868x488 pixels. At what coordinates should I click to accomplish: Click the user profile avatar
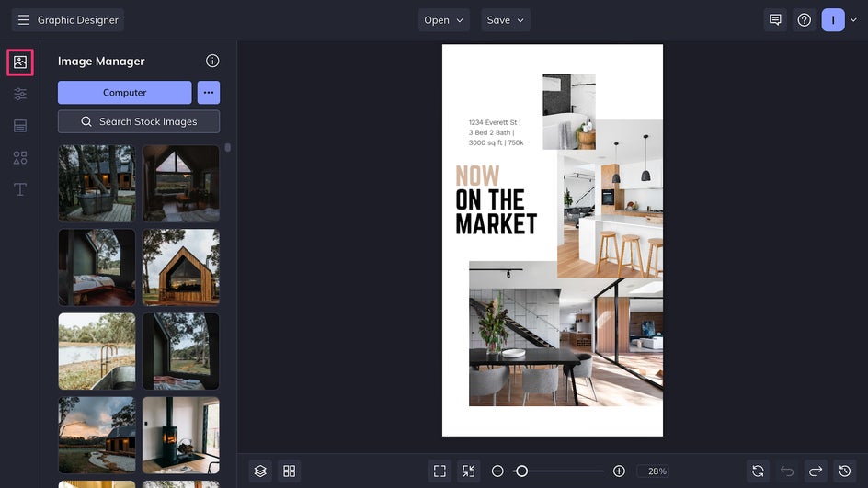tap(832, 20)
